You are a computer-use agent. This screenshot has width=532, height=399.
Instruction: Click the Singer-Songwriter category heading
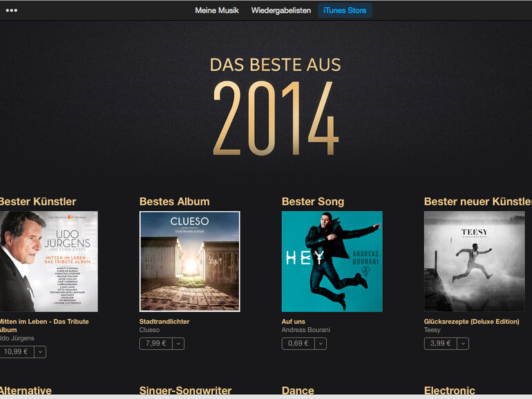(x=185, y=390)
